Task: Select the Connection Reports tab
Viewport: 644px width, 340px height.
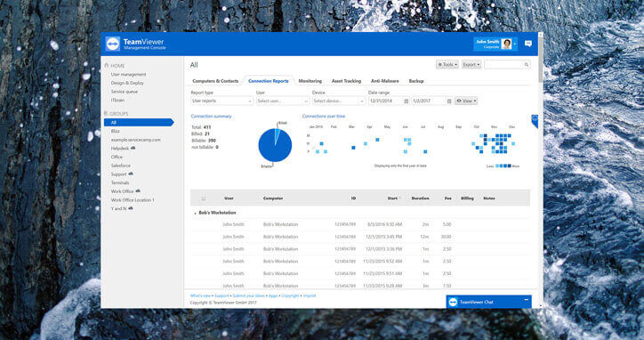Action: point(269,81)
